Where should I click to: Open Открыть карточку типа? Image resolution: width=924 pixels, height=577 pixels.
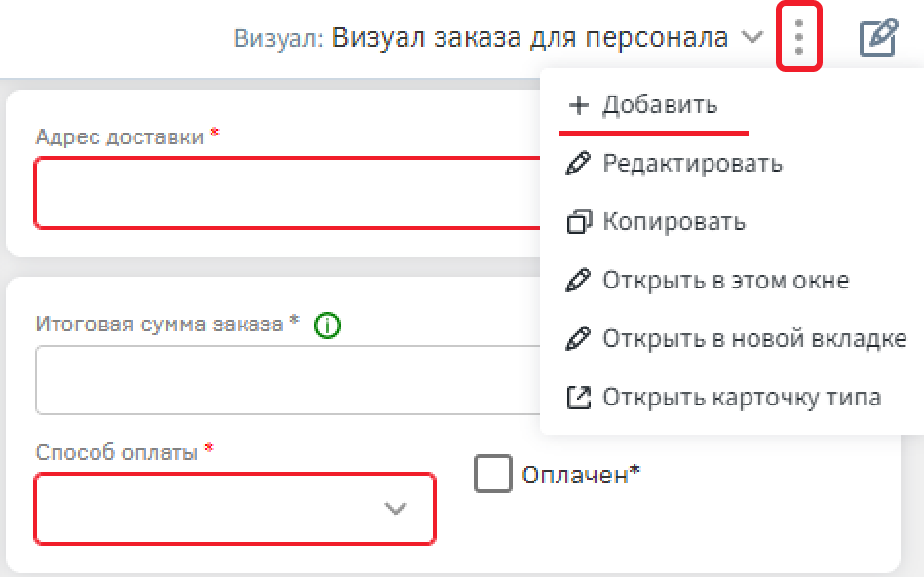[742, 398]
